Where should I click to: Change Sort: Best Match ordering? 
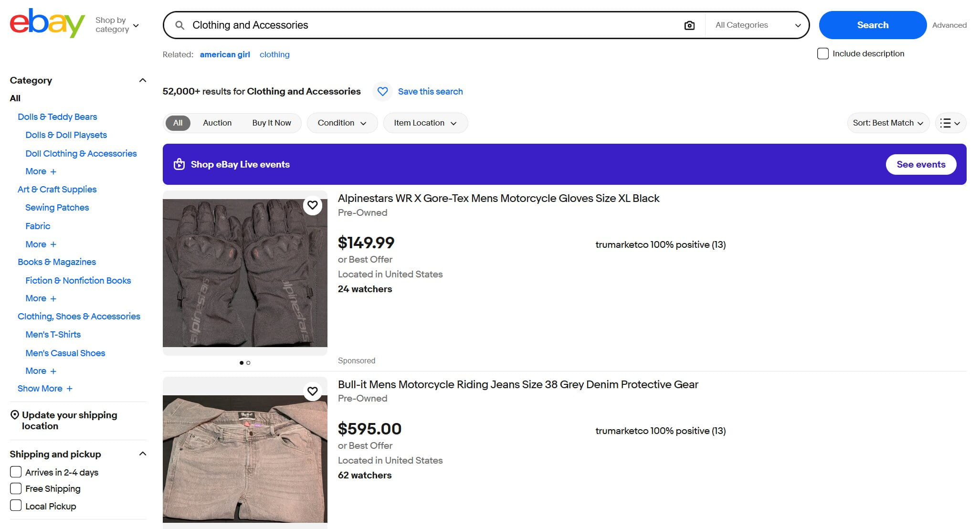pos(888,123)
